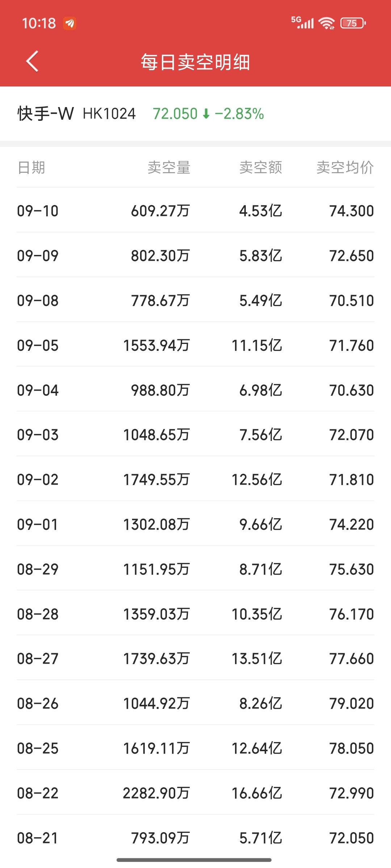Viewport: 391px width, 868px height.
Task: Tap the 卖空量 column header
Action: (169, 167)
